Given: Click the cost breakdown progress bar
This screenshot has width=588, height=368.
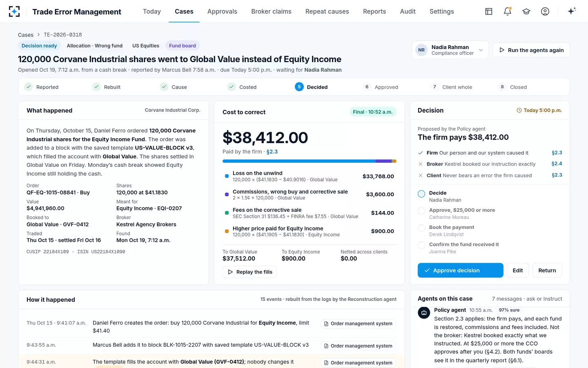Looking at the screenshot, I should 310,161.
